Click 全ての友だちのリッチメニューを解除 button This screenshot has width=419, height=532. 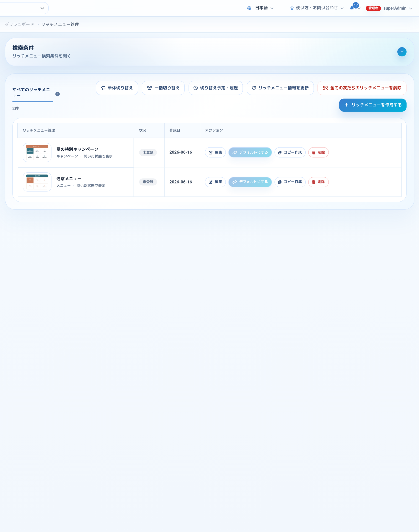coord(362,88)
